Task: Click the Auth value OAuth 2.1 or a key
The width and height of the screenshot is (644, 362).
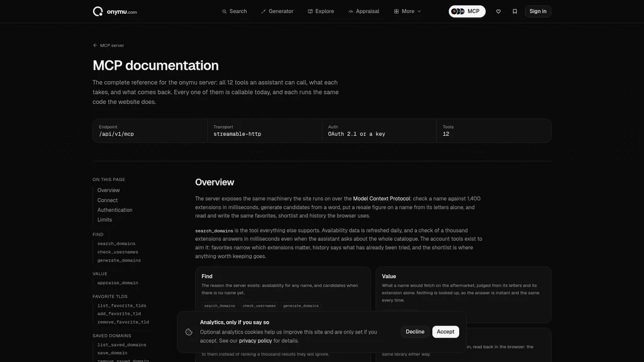Action: (x=357, y=134)
